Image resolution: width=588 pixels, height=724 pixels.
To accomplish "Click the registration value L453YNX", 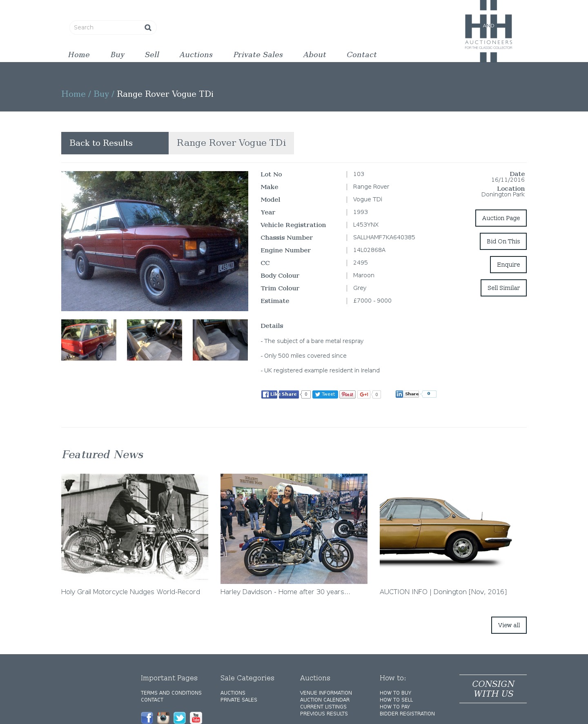I will click(366, 225).
